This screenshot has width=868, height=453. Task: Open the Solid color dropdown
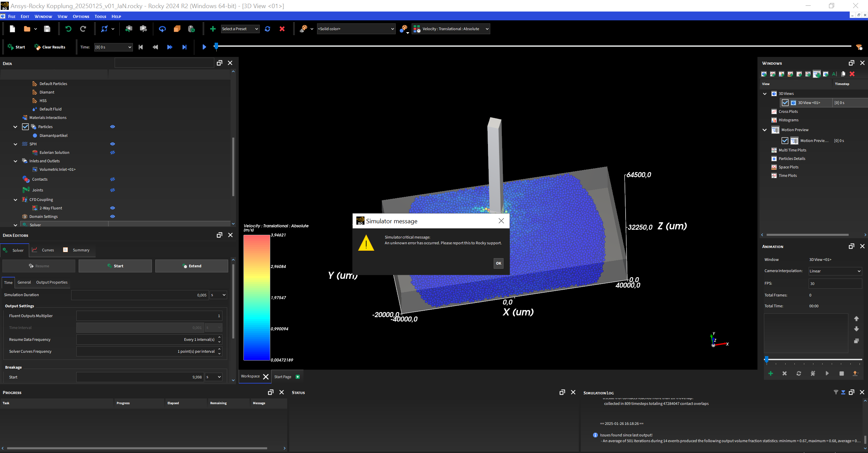356,29
